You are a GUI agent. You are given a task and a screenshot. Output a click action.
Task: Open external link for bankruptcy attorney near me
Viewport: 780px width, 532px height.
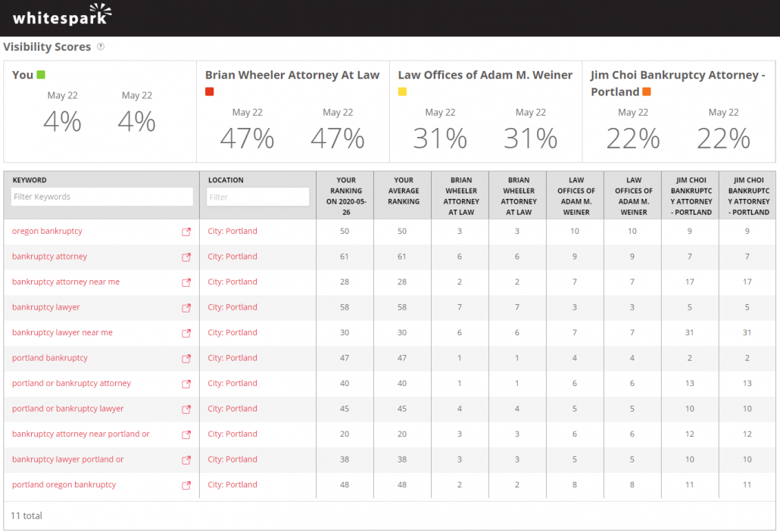(186, 282)
